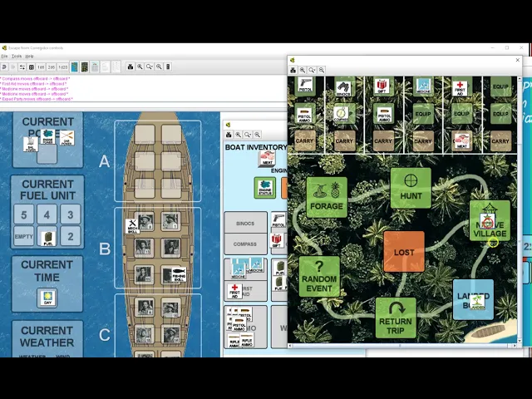Select the Fishing Skill counter on boat
The width and height of the screenshot is (532, 399).
point(180,274)
